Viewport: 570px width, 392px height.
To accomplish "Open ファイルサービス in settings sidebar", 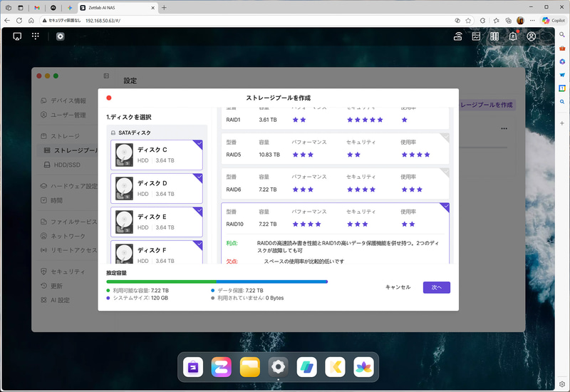I will pos(69,222).
